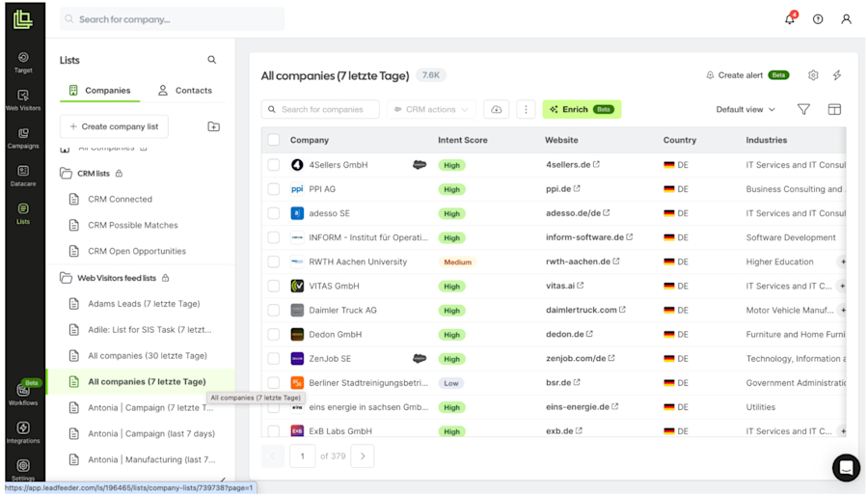
Task: Check the adesso SE row
Action: (x=274, y=213)
